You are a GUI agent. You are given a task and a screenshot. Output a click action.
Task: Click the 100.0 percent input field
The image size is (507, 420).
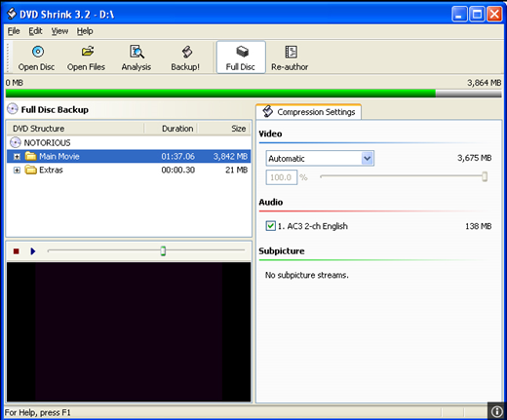pyautogui.click(x=282, y=177)
